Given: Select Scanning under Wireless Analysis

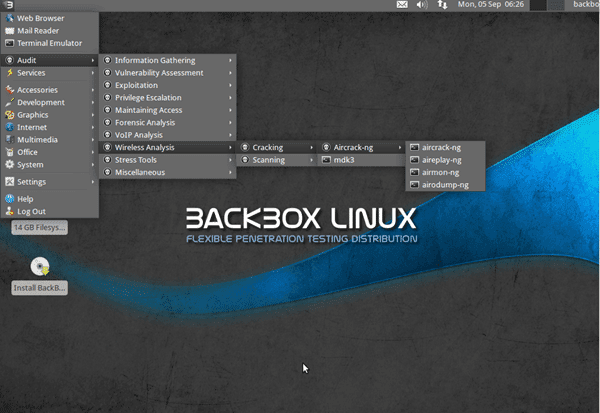Looking at the screenshot, I should [x=277, y=160].
